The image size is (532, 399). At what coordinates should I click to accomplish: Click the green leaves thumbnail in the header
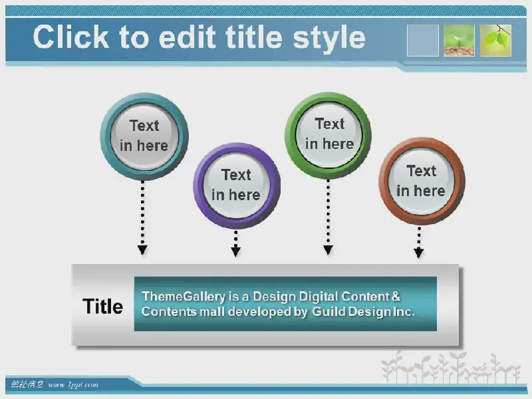pyautogui.click(x=495, y=41)
